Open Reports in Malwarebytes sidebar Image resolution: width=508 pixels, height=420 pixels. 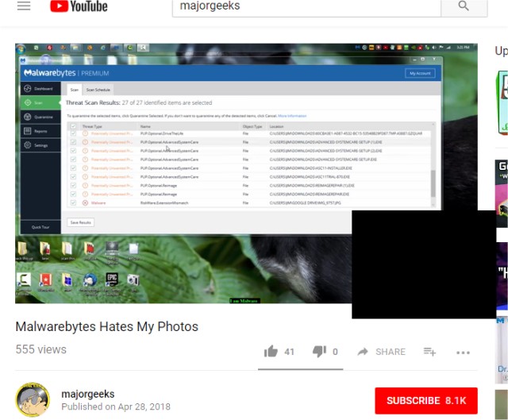pyautogui.click(x=40, y=131)
